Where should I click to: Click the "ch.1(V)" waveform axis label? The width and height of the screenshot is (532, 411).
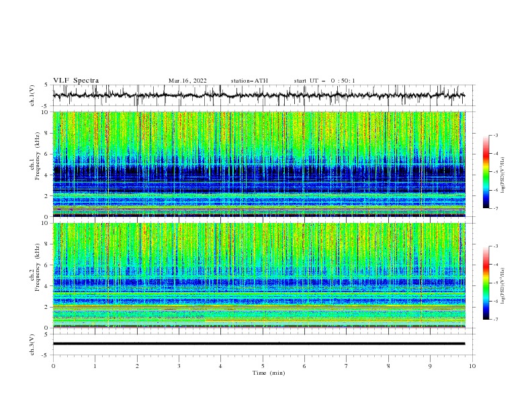(x=32, y=95)
